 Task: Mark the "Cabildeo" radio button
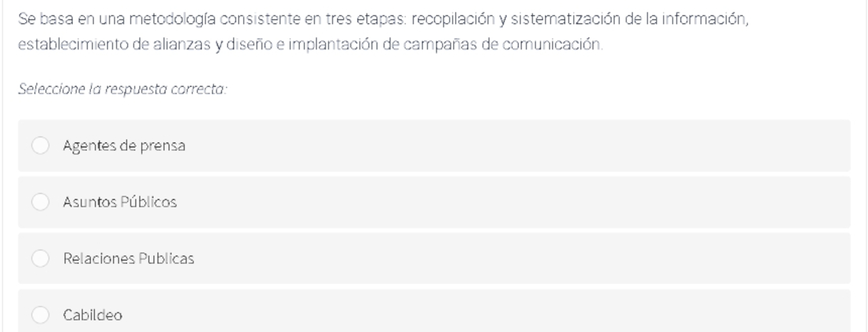(41, 314)
